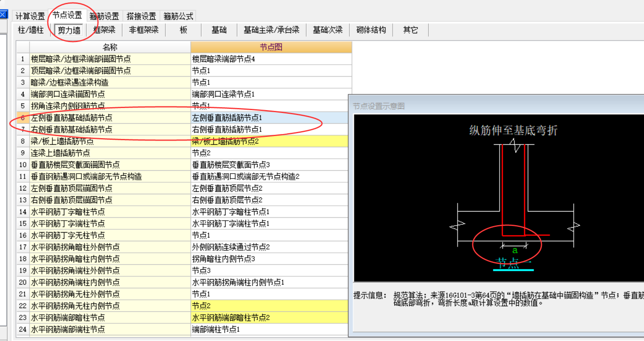The image size is (644, 341).
Task: Select the 板 category button
Action: (x=184, y=30)
